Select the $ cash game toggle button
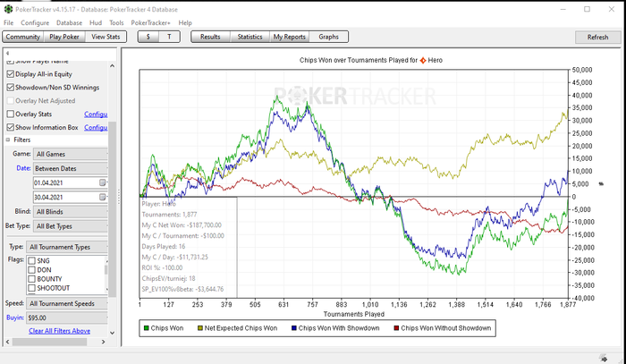Image resolution: width=626 pixels, height=364 pixels. (x=148, y=37)
